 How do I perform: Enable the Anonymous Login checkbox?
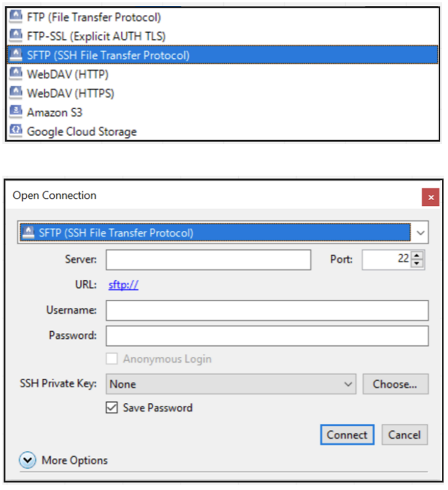tap(111, 360)
